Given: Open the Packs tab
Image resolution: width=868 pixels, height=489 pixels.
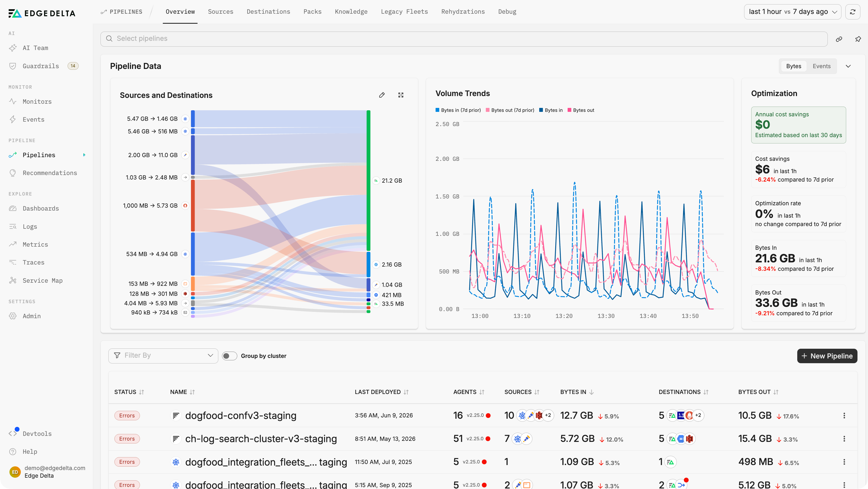Looking at the screenshot, I should pyautogui.click(x=312, y=12).
